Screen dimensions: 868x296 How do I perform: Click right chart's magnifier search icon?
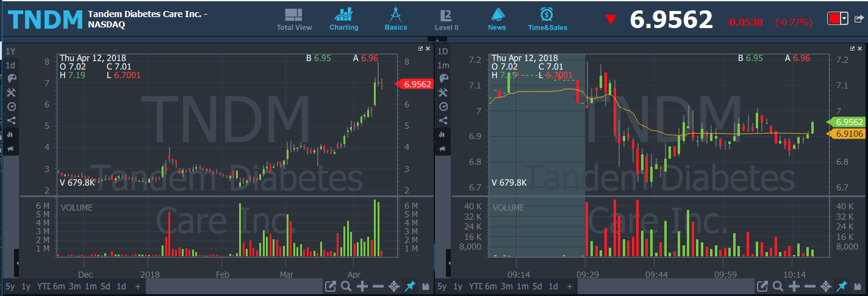coord(778,286)
